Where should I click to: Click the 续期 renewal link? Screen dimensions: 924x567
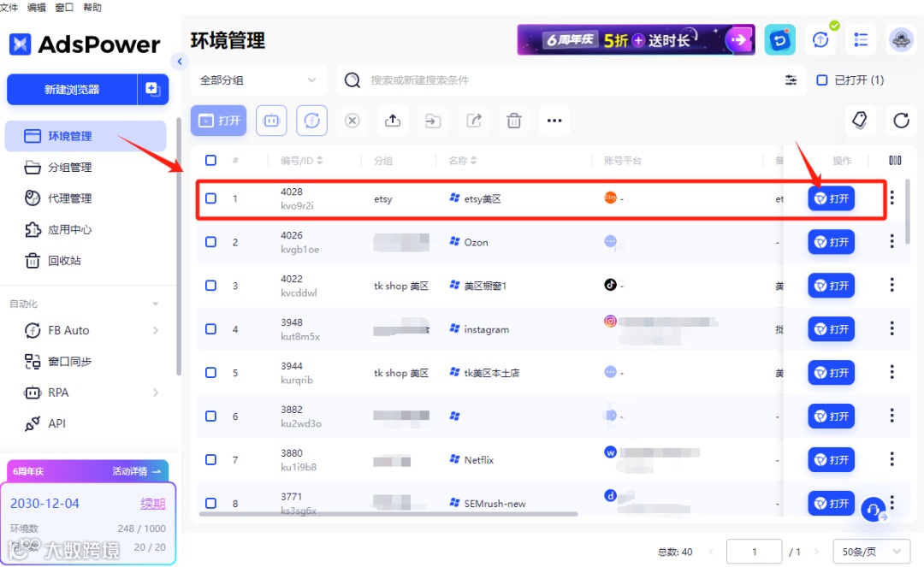(152, 504)
